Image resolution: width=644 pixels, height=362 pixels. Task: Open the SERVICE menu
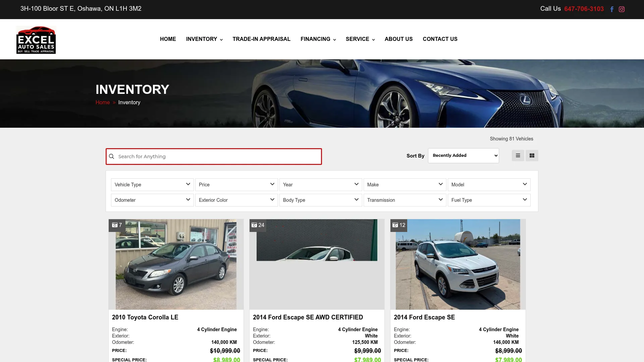(x=360, y=39)
